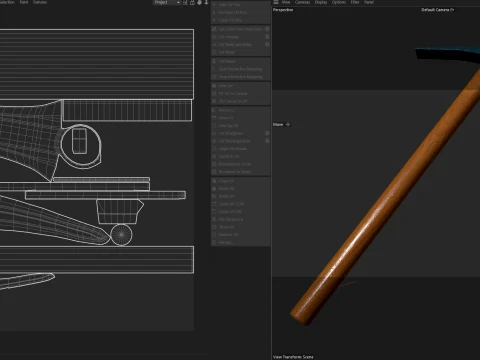480x360 pixels.
Task: Click the UV Straighten command
Action: (237, 133)
